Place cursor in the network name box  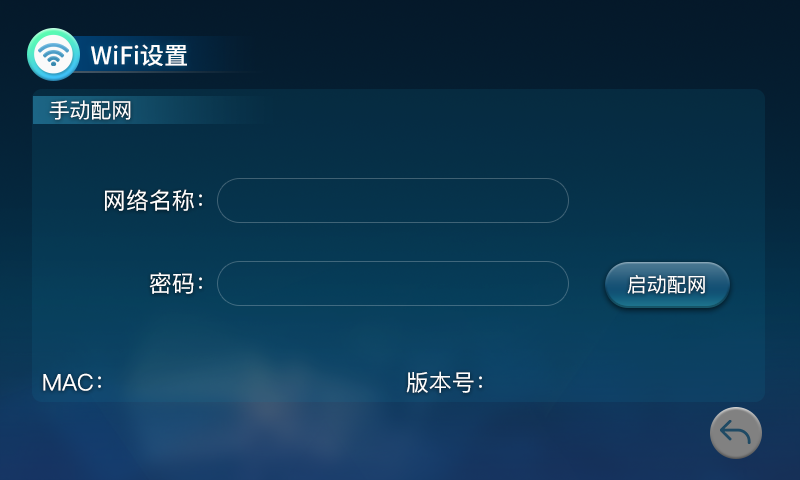click(x=392, y=200)
